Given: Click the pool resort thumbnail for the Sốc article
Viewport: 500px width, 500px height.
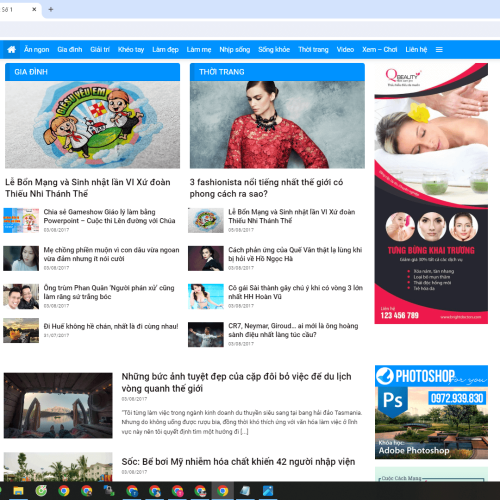Looking at the screenshot, I should (58, 467).
